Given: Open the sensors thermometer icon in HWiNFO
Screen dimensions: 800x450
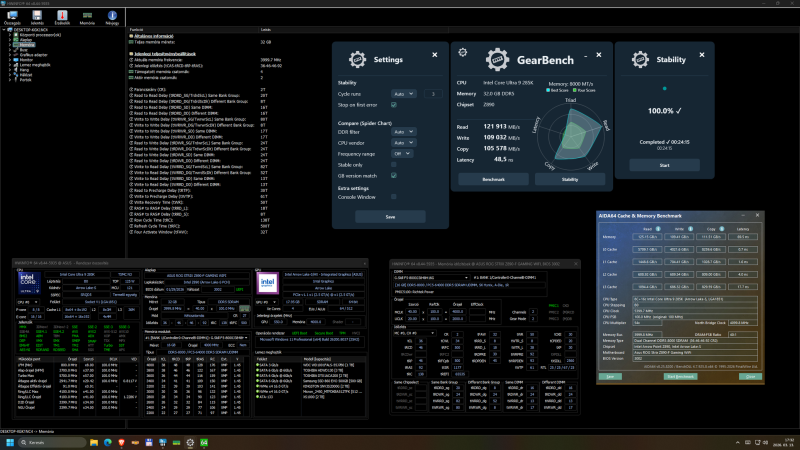Looking at the screenshot, I should pos(62,17).
